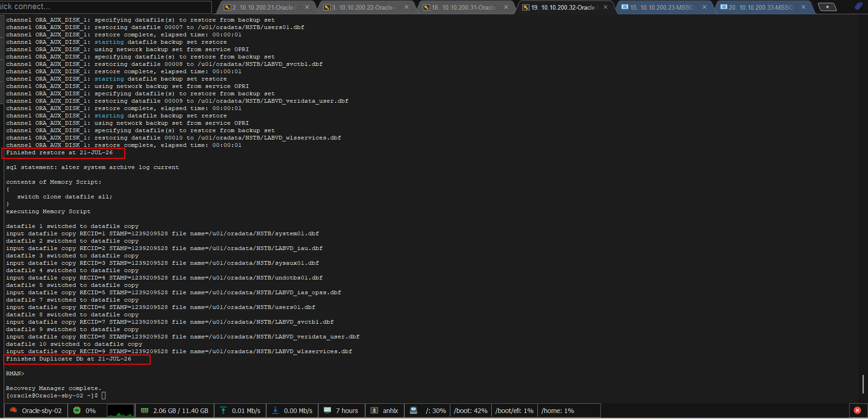Viewport: 868px width, 419px height.
Task: Open tab 20. 10.10.200.33-MSSQL
Action: click(x=763, y=7)
